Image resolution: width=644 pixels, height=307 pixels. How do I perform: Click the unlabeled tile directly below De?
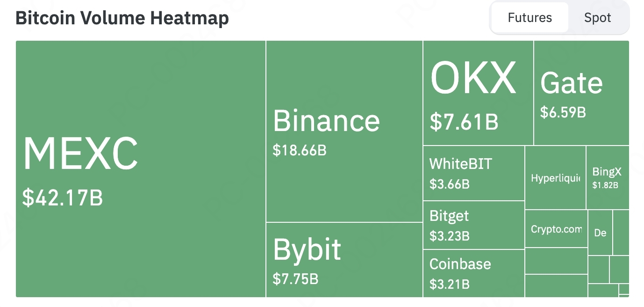598,270
